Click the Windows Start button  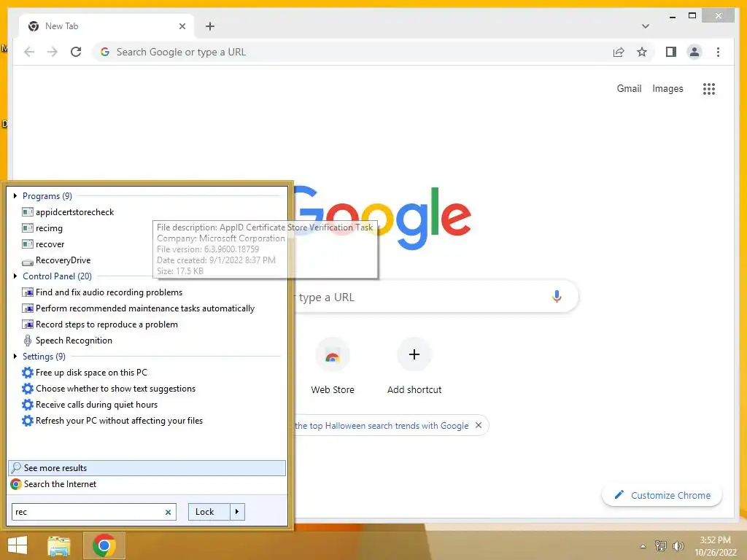click(x=18, y=545)
